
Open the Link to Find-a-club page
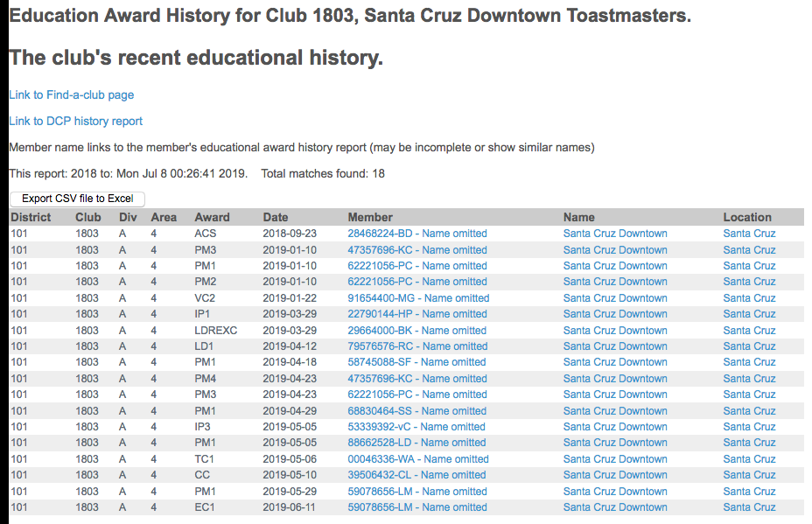pos(72,95)
